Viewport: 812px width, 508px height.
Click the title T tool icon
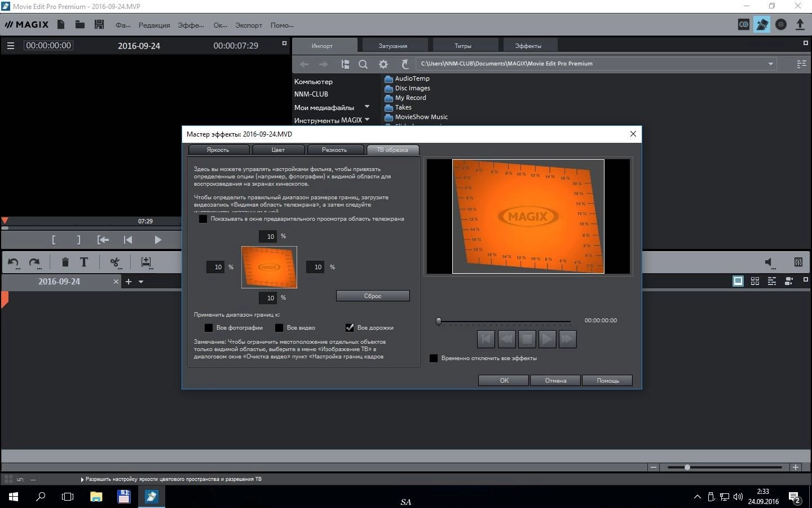[84, 262]
